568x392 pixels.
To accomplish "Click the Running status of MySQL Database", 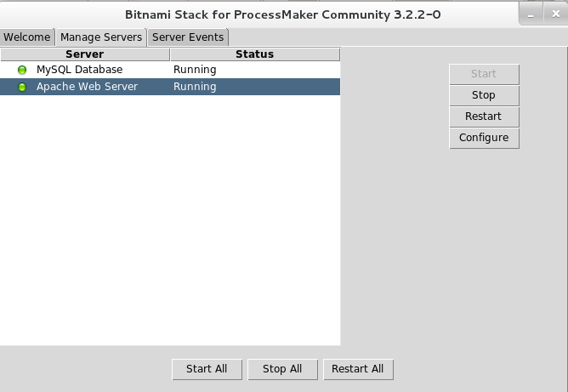I will pyautogui.click(x=195, y=70).
